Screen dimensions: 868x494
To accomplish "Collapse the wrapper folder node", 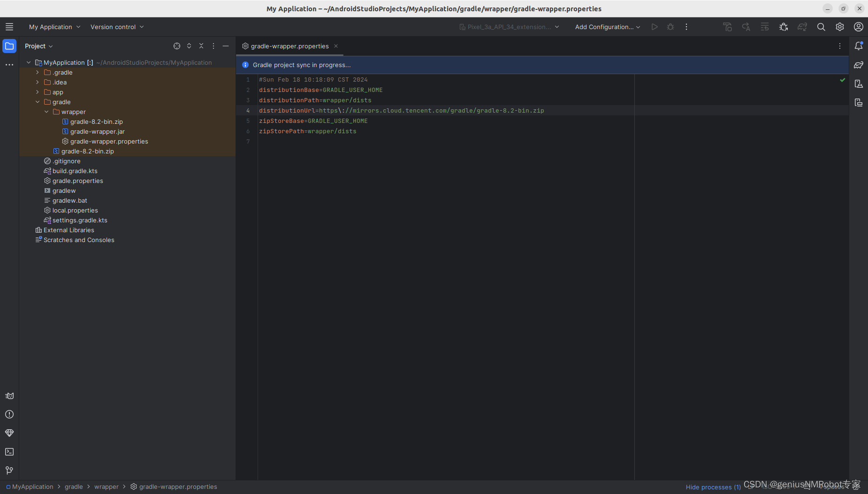I will [x=46, y=112].
